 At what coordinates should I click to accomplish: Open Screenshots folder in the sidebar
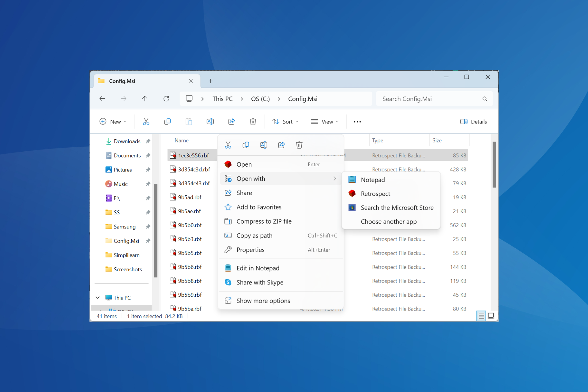(x=128, y=269)
